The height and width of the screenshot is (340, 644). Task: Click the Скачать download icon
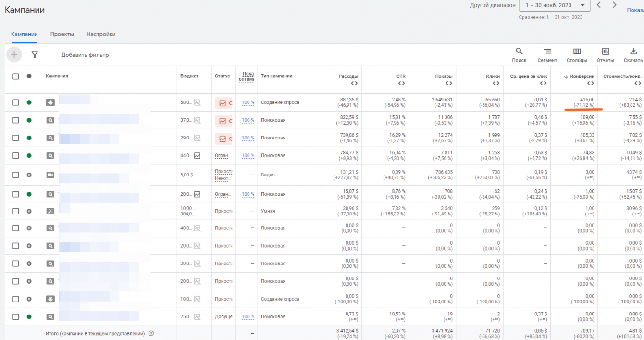coord(633,54)
